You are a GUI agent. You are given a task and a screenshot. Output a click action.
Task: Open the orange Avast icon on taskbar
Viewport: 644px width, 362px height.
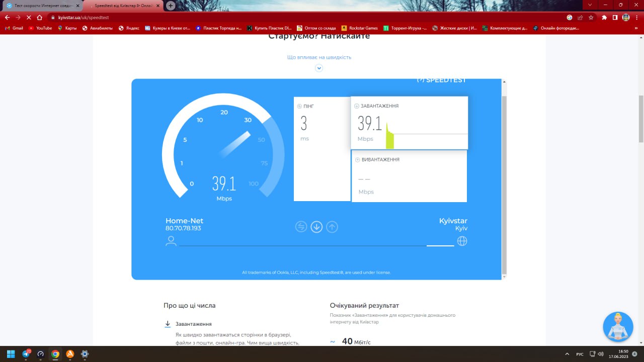(x=70, y=354)
